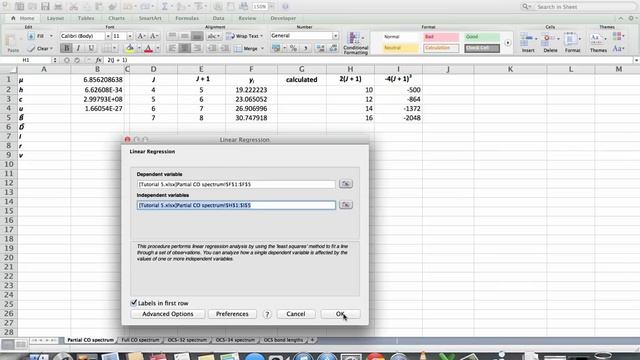The width and height of the screenshot is (640, 360).
Task: Open the zoom percentage dropdown in toolbar
Action: click(271, 7)
